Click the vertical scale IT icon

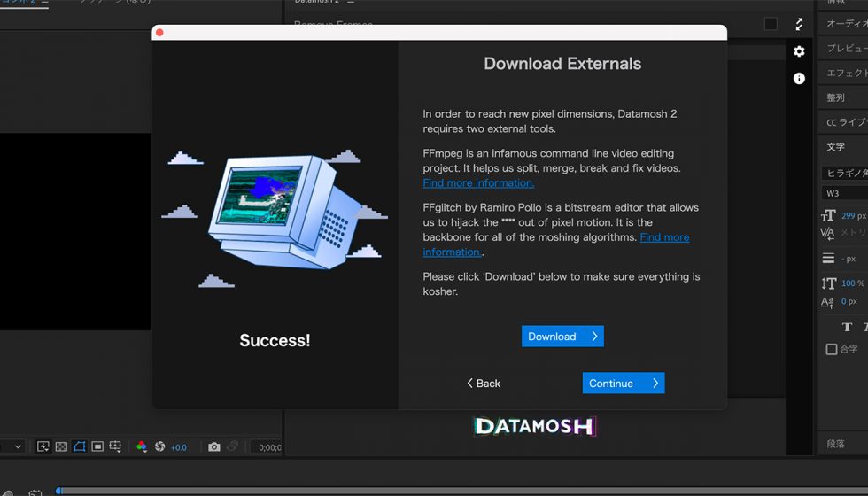click(829, 283)
